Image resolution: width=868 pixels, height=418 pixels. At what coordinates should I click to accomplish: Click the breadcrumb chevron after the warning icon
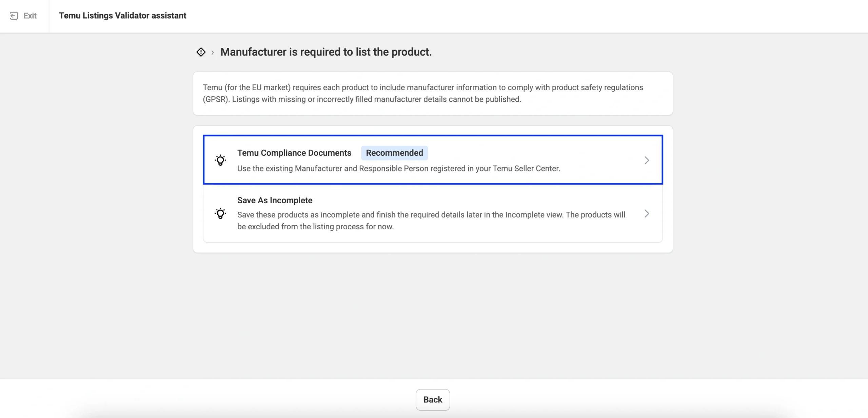click(213, 53)
